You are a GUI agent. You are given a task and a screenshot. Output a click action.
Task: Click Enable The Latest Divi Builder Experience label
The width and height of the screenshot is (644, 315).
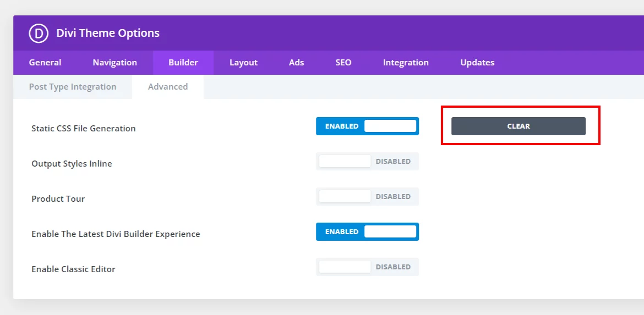point(116,234)
